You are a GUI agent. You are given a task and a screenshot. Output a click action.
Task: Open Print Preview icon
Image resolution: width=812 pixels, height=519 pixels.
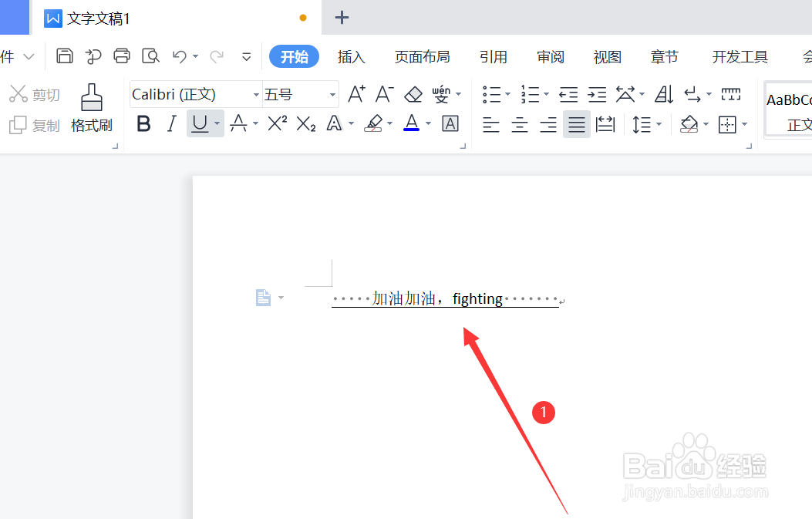pyautogui.click(x=150, y=56)
